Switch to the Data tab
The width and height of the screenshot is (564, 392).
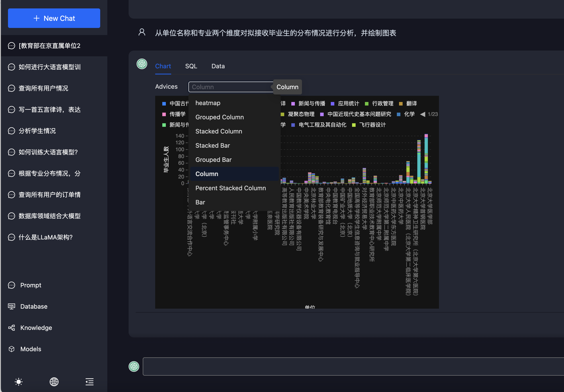[218, 66]
